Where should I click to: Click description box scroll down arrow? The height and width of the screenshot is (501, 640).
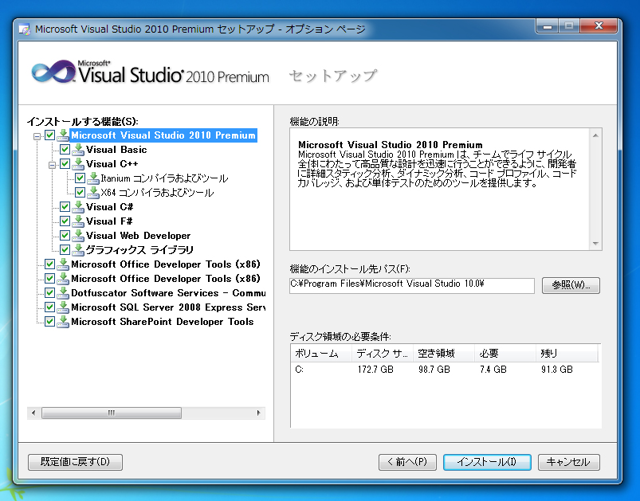[596, 244]
